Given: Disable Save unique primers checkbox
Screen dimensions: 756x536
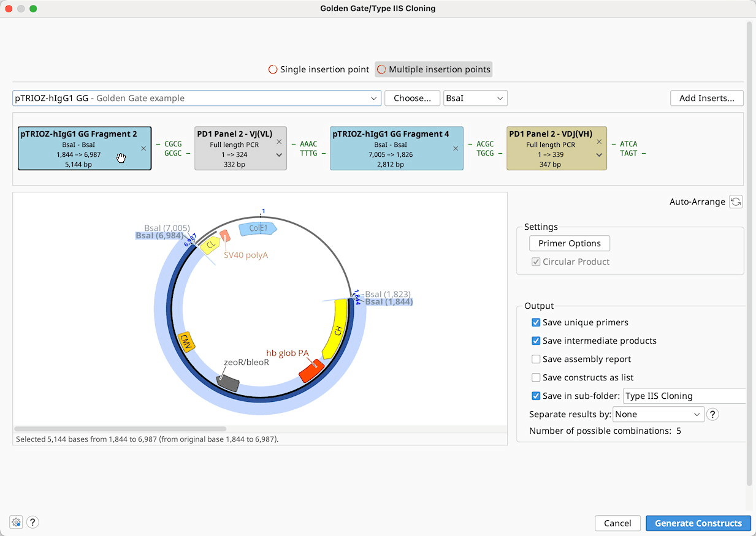Looking at the screenshot, I should coord(536,323).
